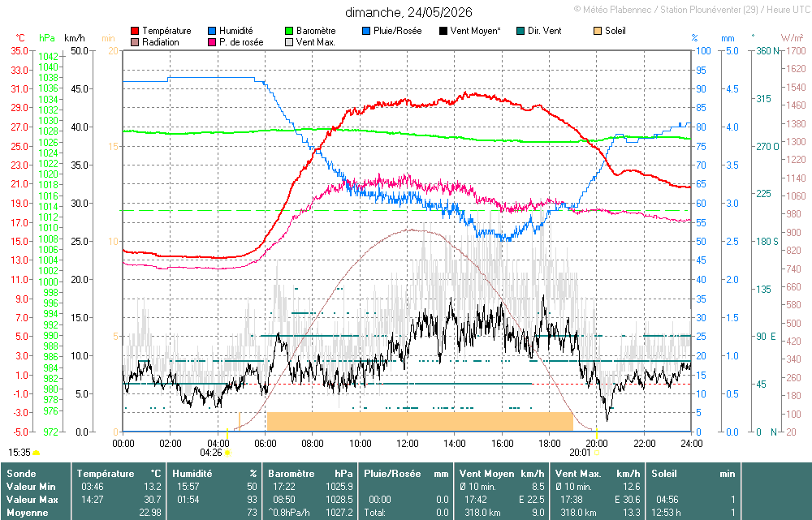Click the maximum temperature value 30.7
Screen dimensions: 812x520
[153, 500]
